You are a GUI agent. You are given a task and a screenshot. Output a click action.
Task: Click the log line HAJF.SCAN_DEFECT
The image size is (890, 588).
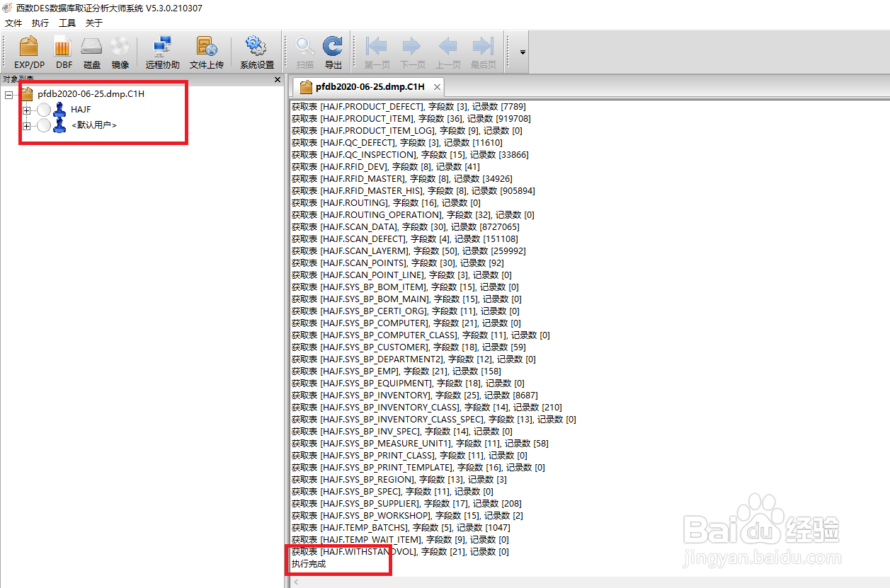[x=405, y=238]
